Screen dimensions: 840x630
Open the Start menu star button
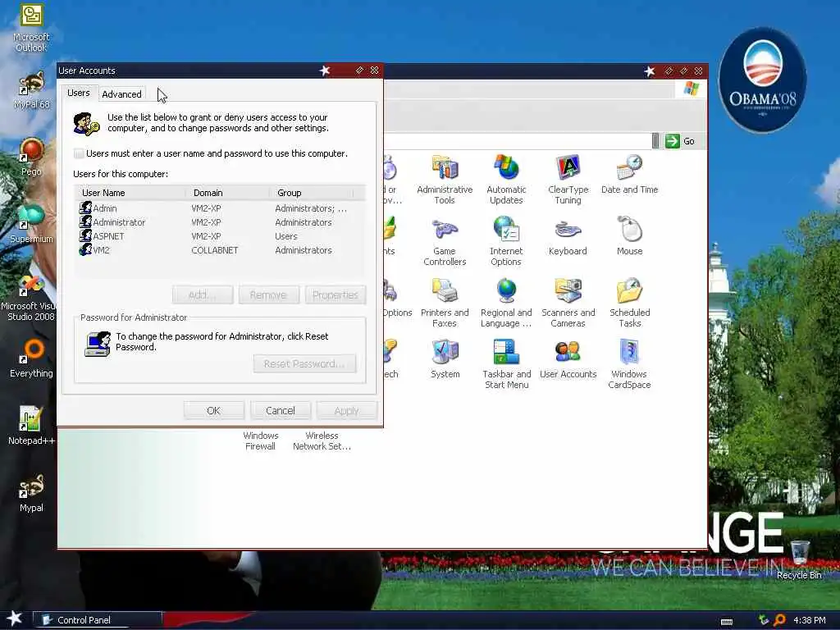15,619
